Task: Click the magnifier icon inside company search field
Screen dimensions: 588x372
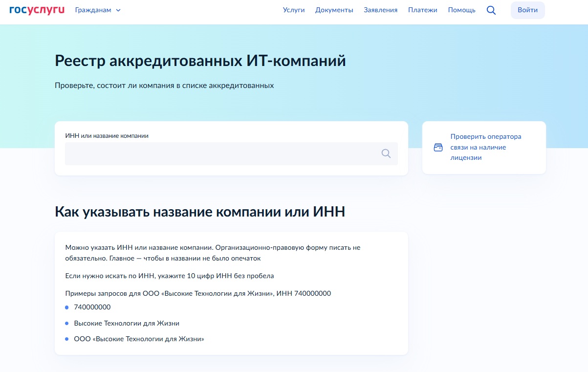Action: click(386, 153)
